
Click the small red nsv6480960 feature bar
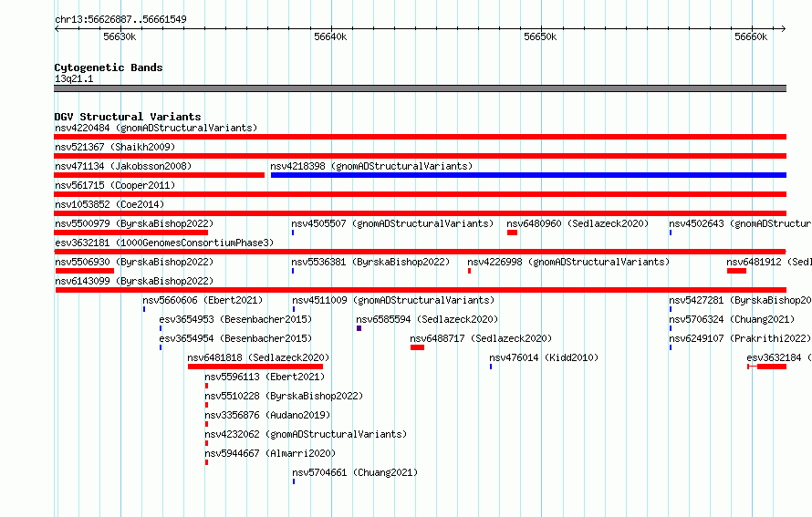512,233
